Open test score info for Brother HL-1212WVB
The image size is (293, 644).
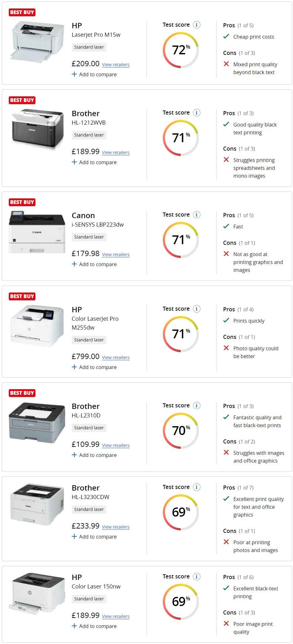[x=196, y=113]
